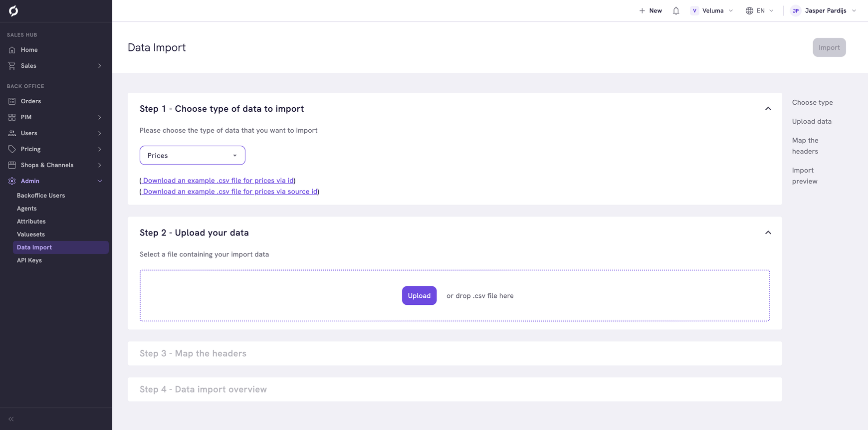Expand the Sales submenu chevron
This screenshot has width=868, height=430.
coord(100,66)
